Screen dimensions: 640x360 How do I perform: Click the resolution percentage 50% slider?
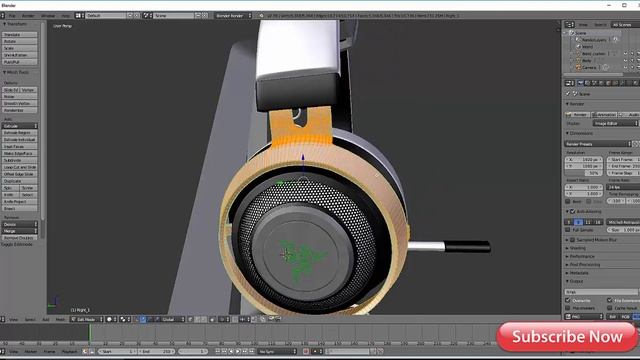click(x=584, y=173)
